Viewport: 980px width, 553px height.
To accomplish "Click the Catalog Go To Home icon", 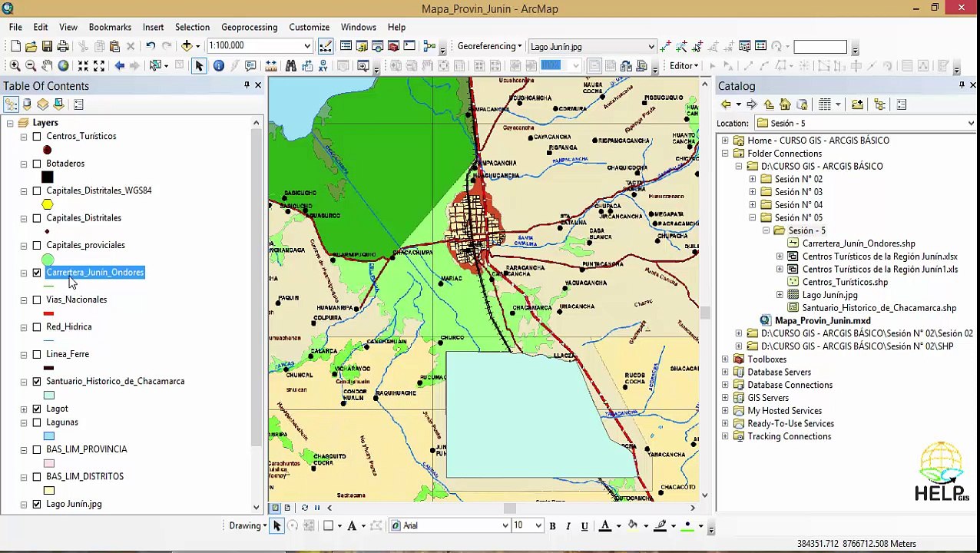I will (x=785, y=104).
